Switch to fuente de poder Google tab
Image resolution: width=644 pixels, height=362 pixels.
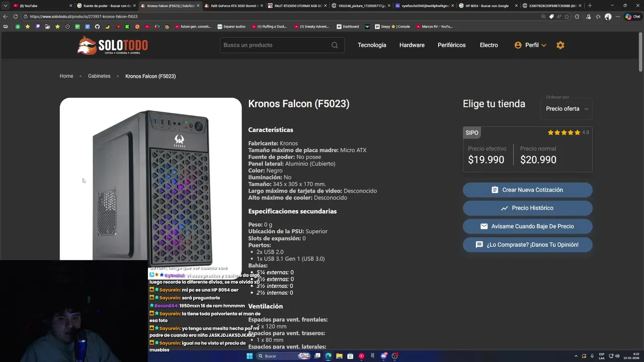(x=107, y=6)
